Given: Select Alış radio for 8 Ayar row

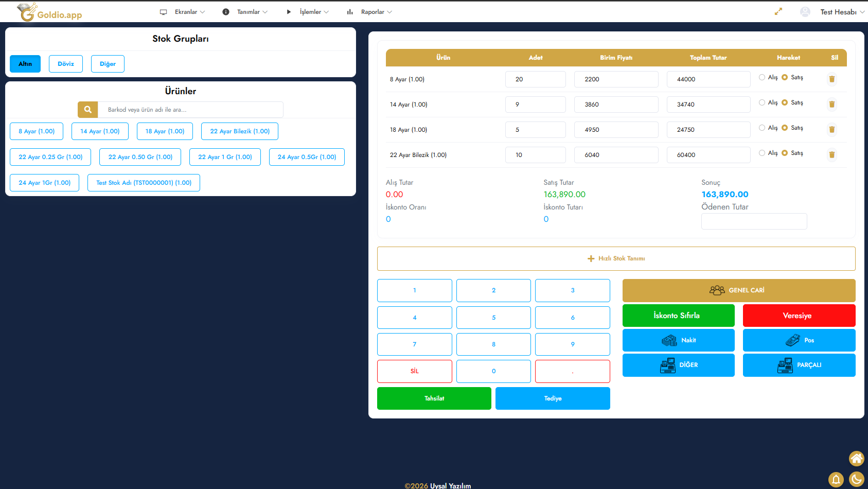Looking at the screenshot, I should click(762, 77).
